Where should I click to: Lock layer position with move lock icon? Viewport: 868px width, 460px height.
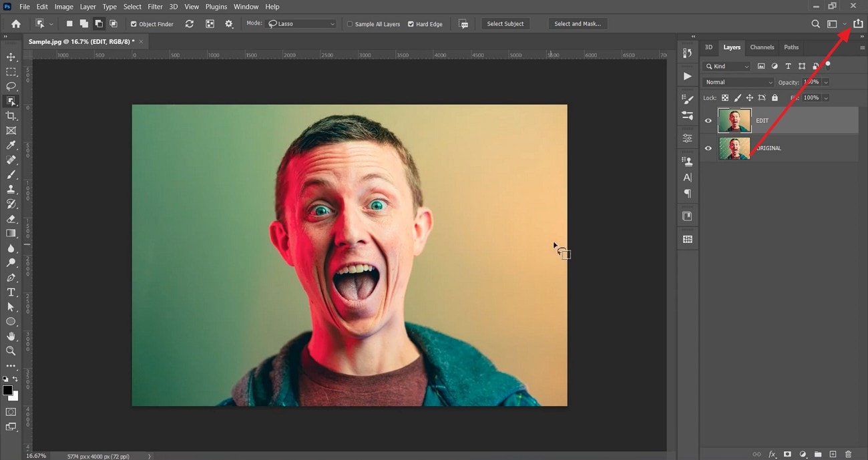tap(749, 97)
